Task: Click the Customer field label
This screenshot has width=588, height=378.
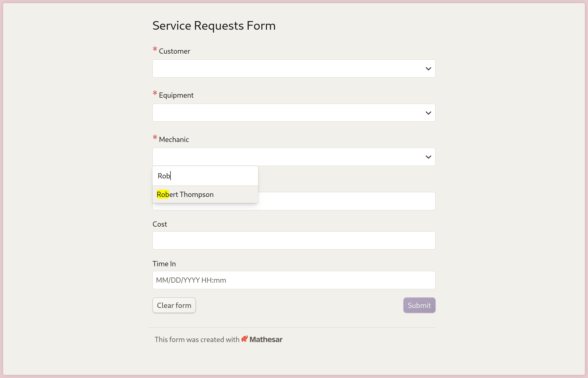Action: pyautogui.click(x=174, y=51)
